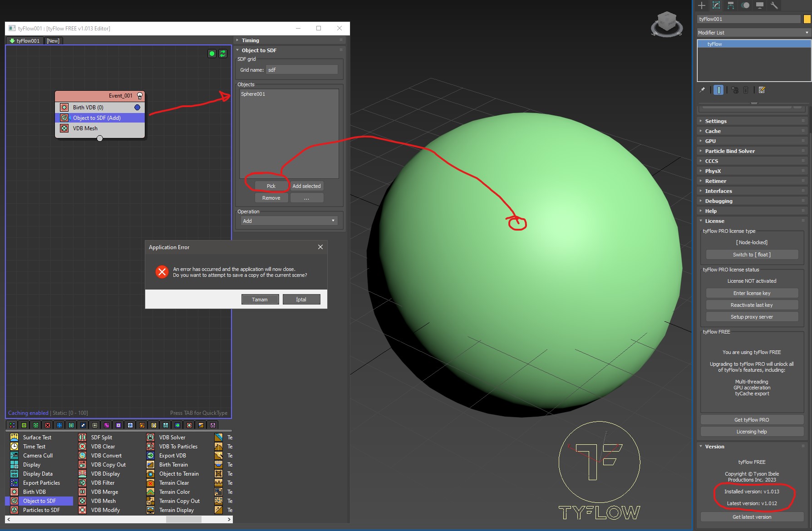The image size is (812, 531).
Task: Click the green refresh simulation icon
Action: 223,54
